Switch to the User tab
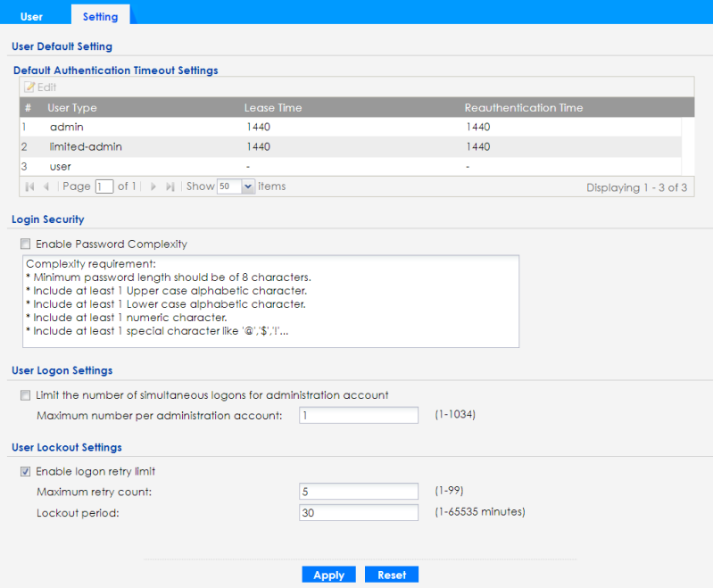 (x=31, y=16)
